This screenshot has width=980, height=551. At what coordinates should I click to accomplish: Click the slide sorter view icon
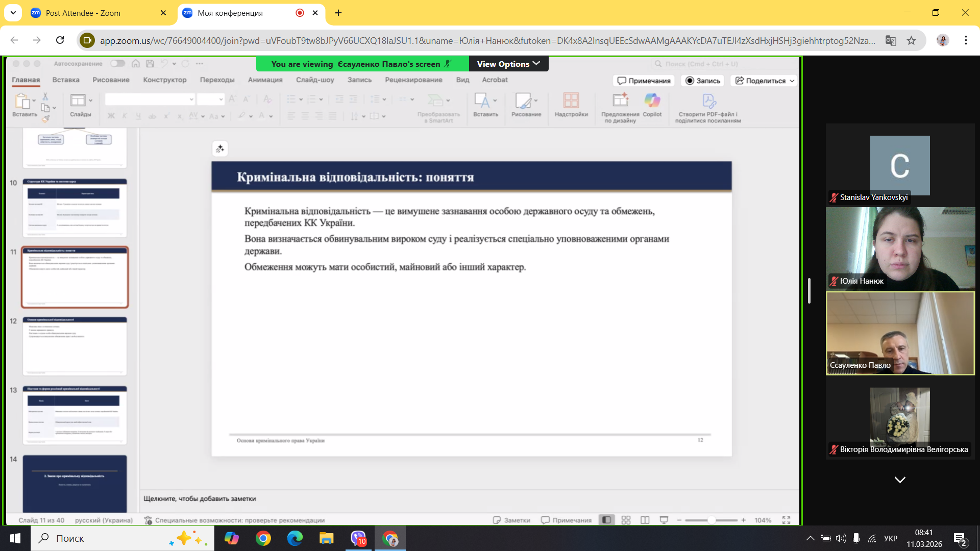pos(626,520)
